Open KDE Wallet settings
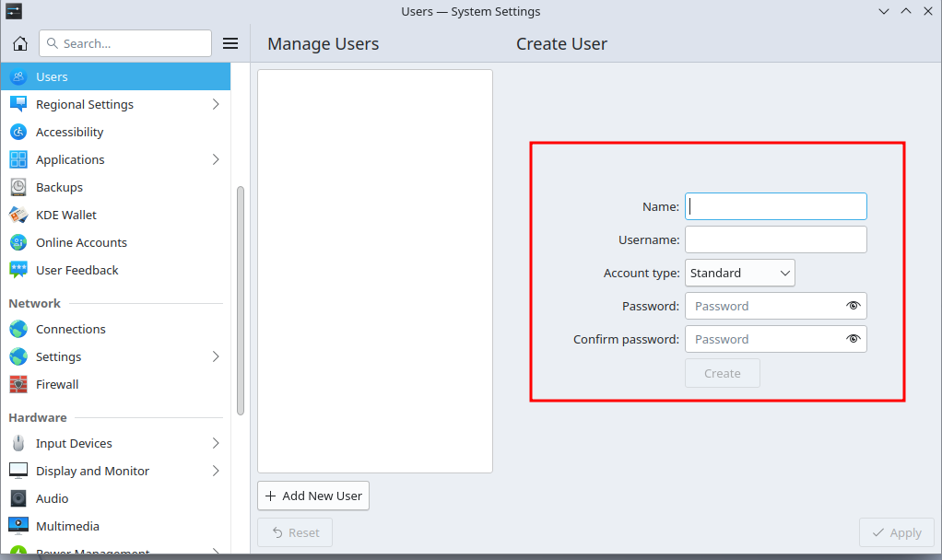Viewport: 942px width, 560px height. pyautogui.click(x=65, y=215)
